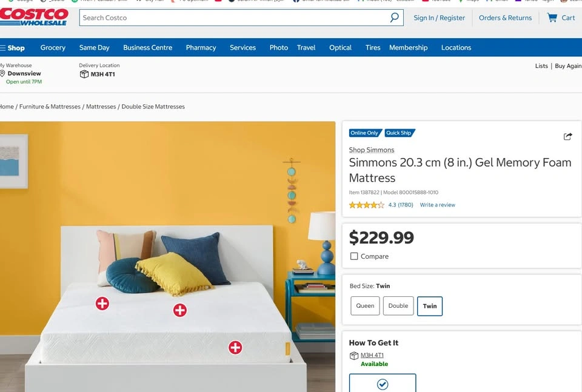Open the shopping cart icon
The height and width of the screenshot is (392, 582).
point(552,18)
